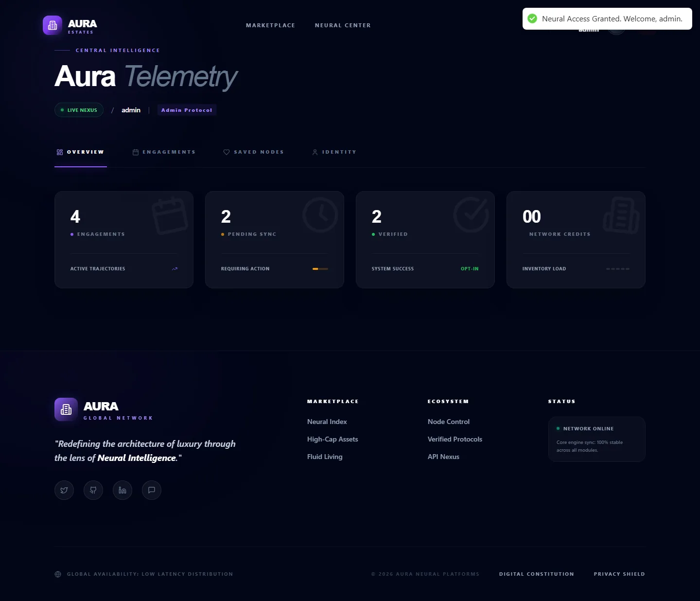Open the Neural Index footer link
Image resolution: width=700 pixels, height=601 pixels.
(x=327, y=422)
